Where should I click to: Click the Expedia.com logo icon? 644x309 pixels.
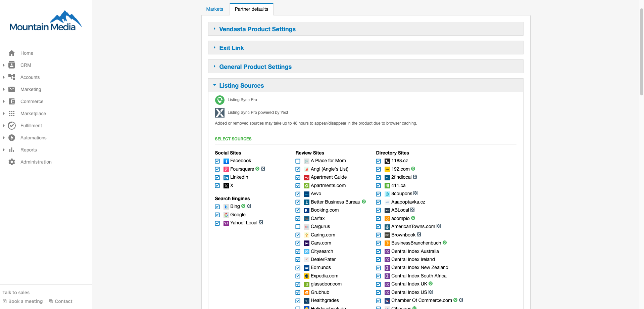(307, 276)
